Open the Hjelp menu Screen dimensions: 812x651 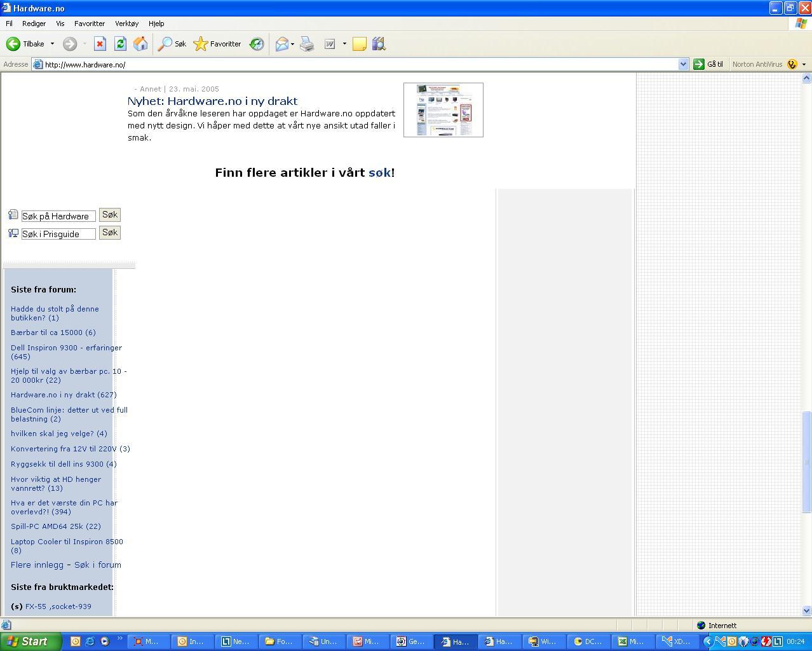point(156,24)
